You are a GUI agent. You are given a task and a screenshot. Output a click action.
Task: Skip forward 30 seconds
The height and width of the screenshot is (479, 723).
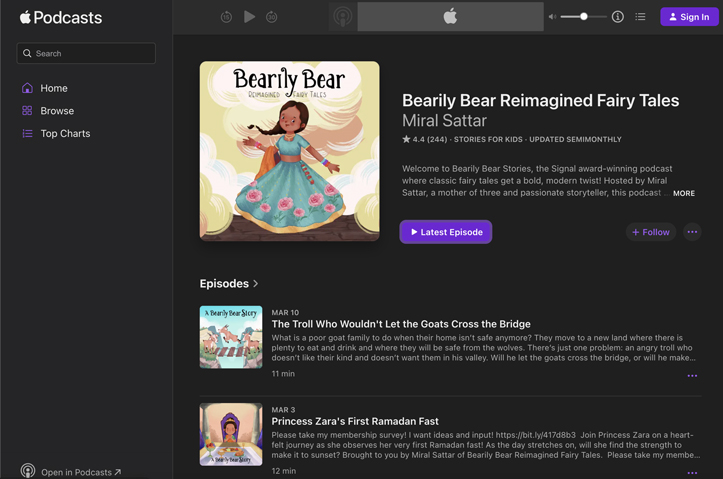click(x=272, y=17)
